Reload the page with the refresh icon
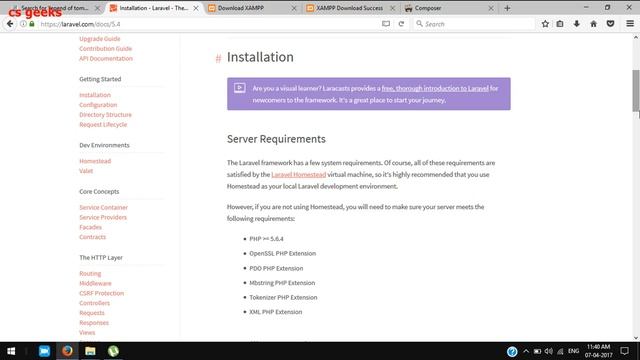This screenshot has width=640, height=360. click(401, 24)
